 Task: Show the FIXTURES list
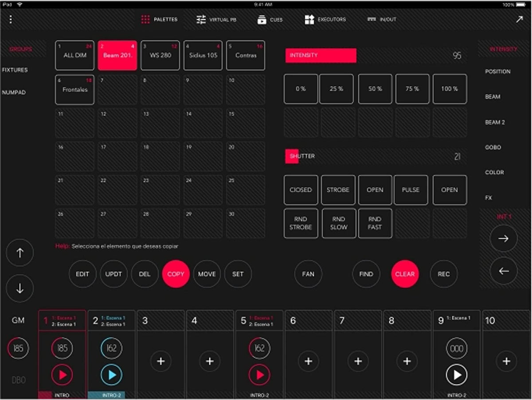(x=15, y=70)
